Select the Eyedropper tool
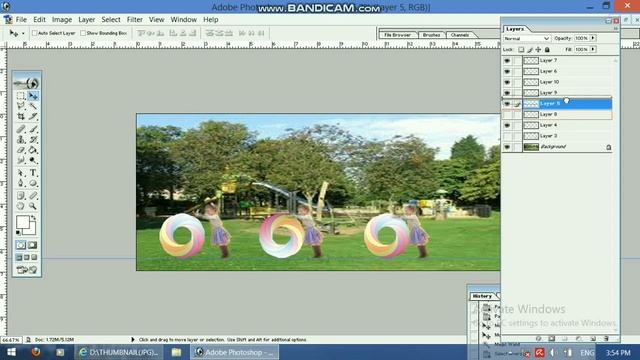The image size is (640, 360). (x=33, y=196)
